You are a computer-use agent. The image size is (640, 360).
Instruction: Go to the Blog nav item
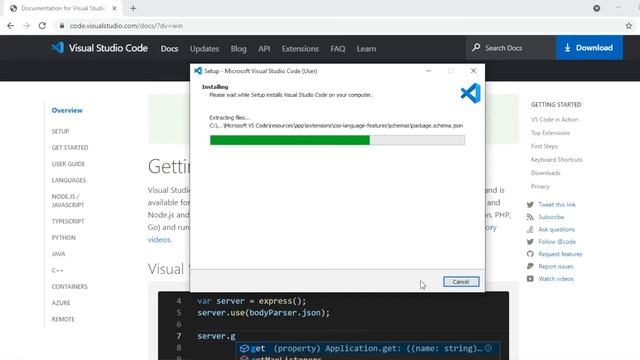[x=238, y=49]
